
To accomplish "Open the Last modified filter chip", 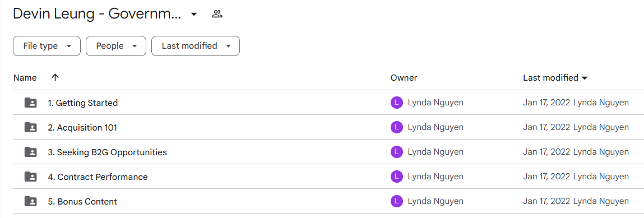I will (x=196, y=46).
